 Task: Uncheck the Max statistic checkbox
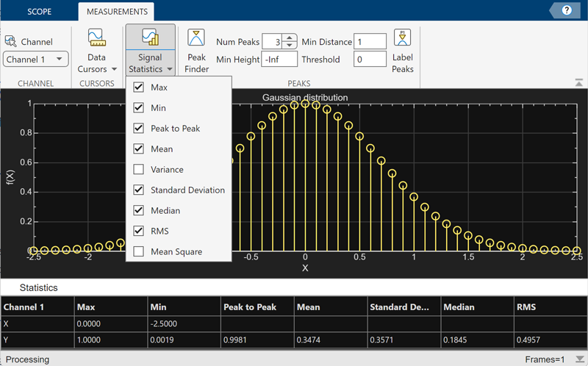point(138,87)
